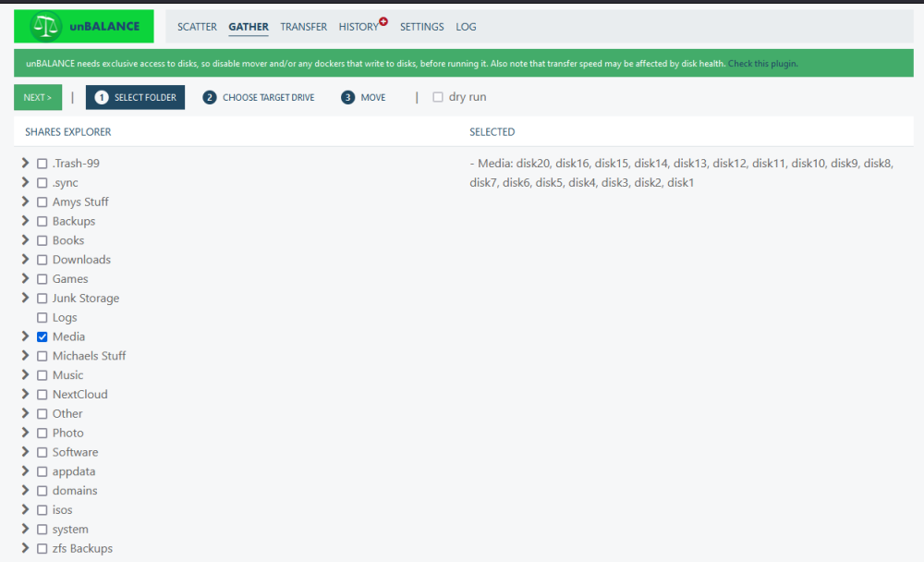Click the NEXT > button
The image size is (924, 562).
38,97
